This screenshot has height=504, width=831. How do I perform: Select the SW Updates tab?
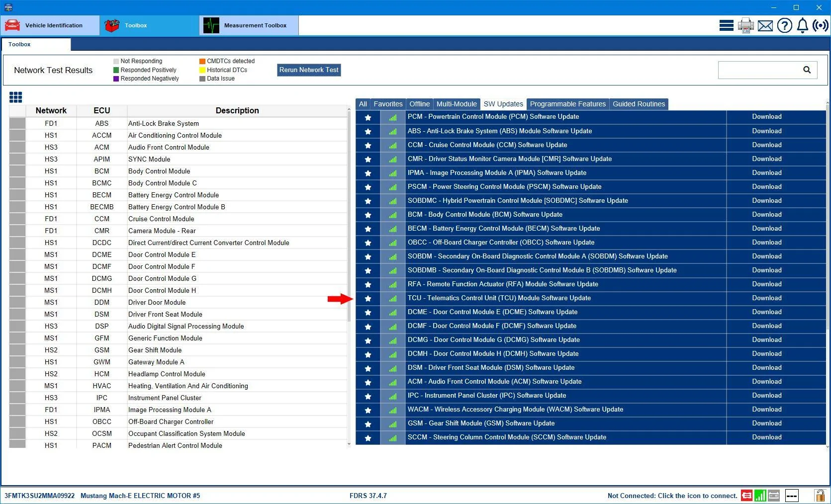[503, 104]
